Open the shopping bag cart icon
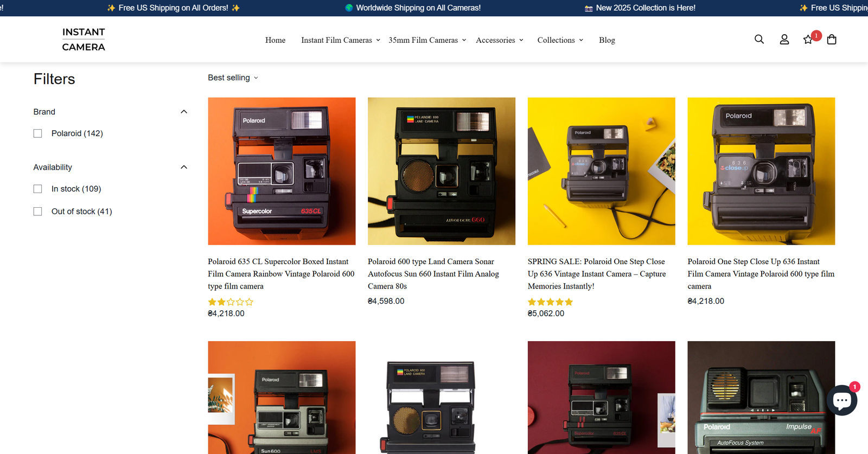This screenshot has width=868, height=454. click(831, 40)
